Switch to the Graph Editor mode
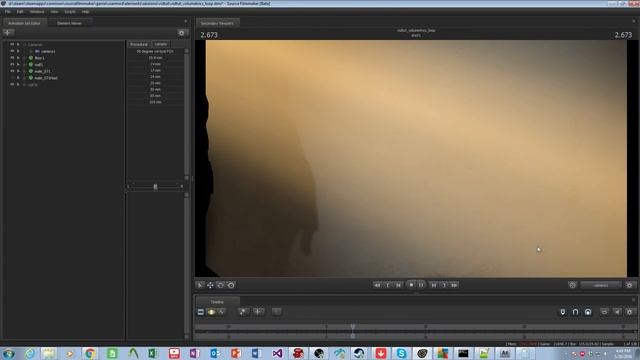This screenshot has width=640, height=360. point(221,312)
